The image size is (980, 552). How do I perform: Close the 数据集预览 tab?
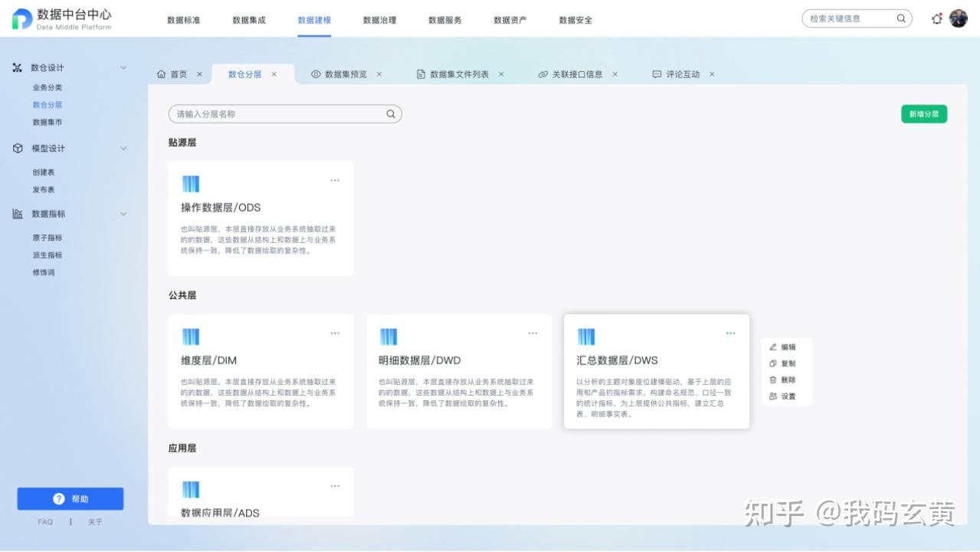pos(379,74)
